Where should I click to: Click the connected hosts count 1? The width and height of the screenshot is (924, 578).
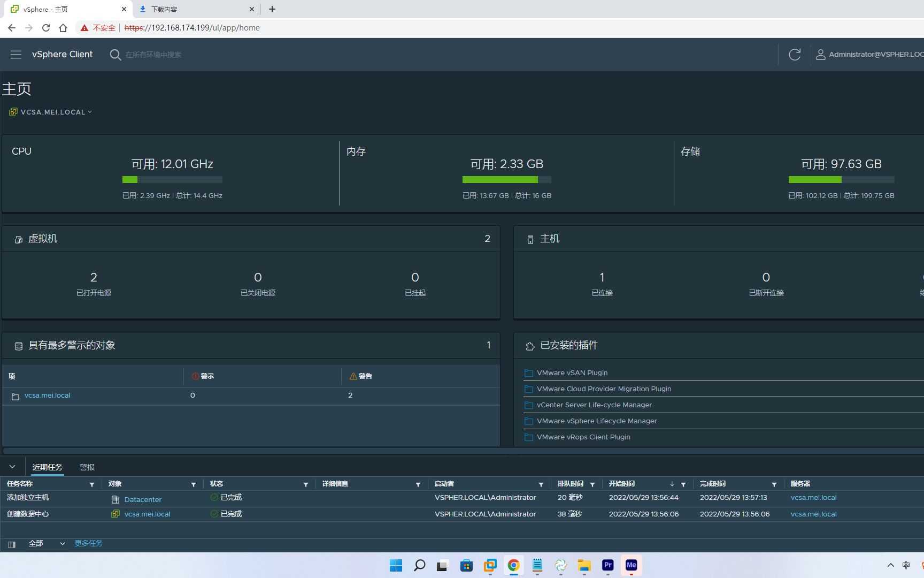coord(602,277)
